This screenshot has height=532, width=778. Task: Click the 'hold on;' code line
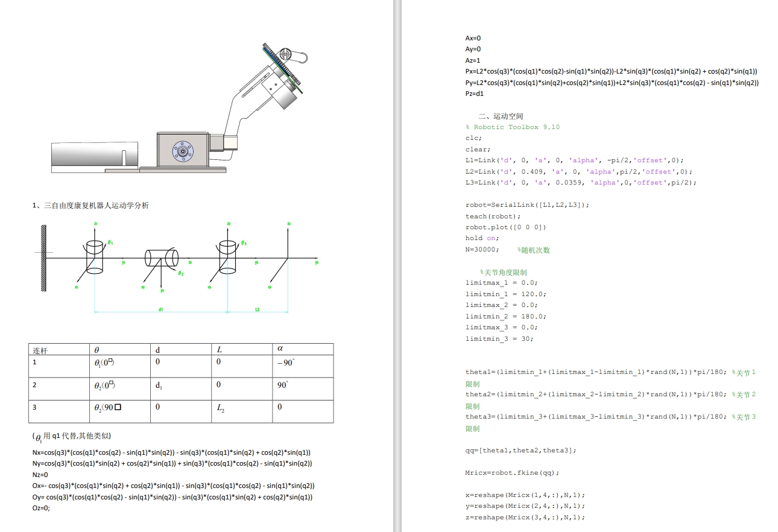(x=482, y=238)
